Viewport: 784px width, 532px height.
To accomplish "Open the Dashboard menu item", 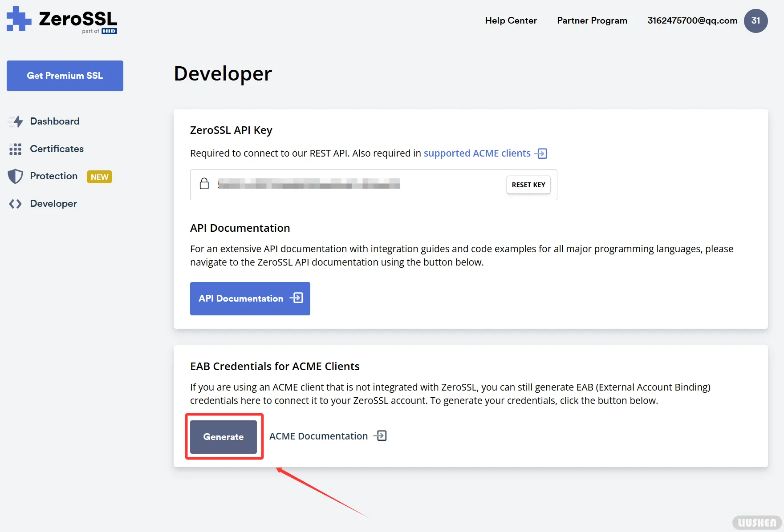I will pos(54,121).
